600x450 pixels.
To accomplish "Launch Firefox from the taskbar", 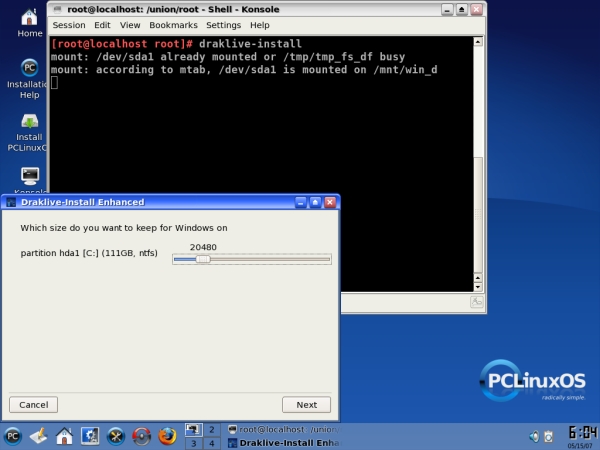I will click(x=167, y=436).
